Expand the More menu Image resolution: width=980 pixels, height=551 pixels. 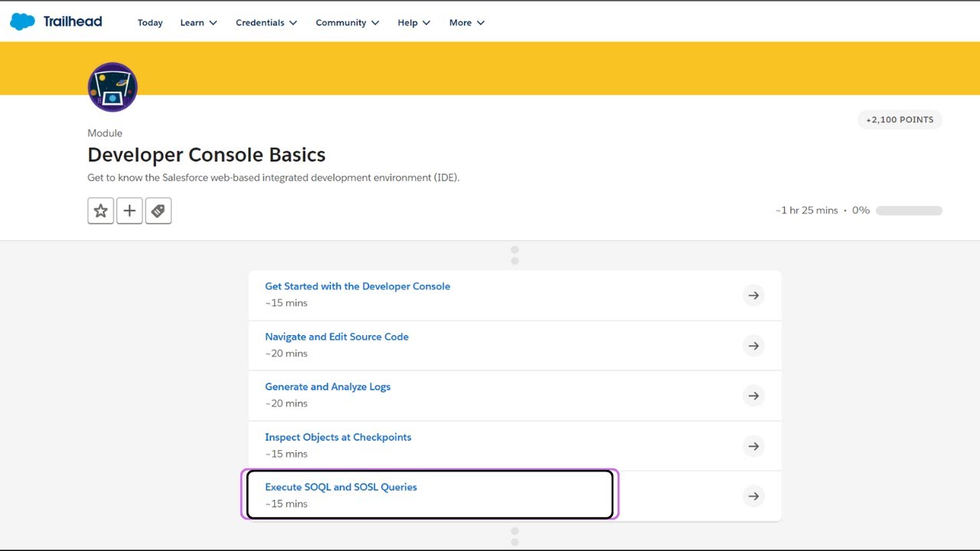[x=467, y=23]
